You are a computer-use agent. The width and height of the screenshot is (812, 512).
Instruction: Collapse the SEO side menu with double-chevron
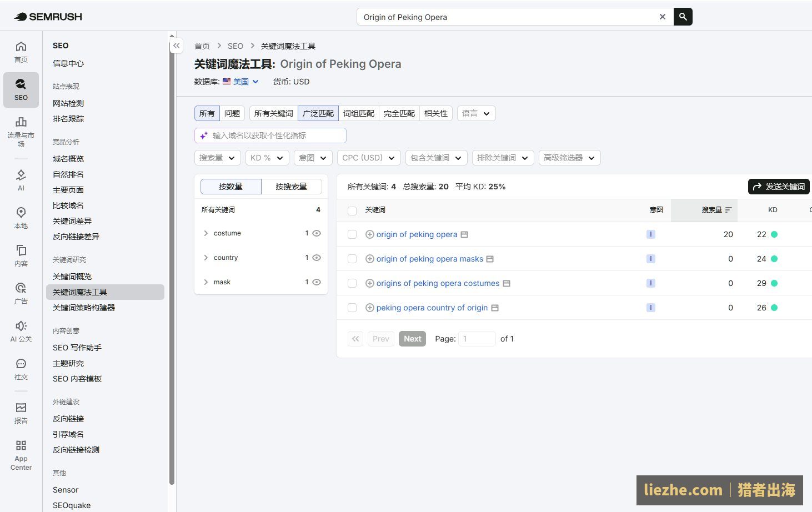[176, 46]
